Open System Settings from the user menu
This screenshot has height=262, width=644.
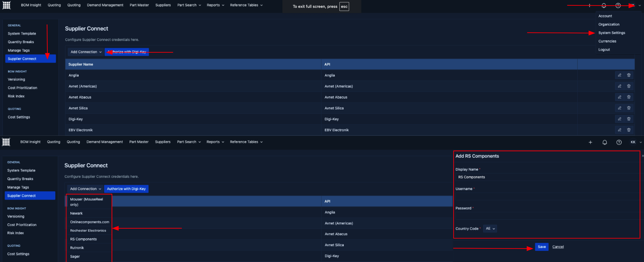click(x=611, y=33)
